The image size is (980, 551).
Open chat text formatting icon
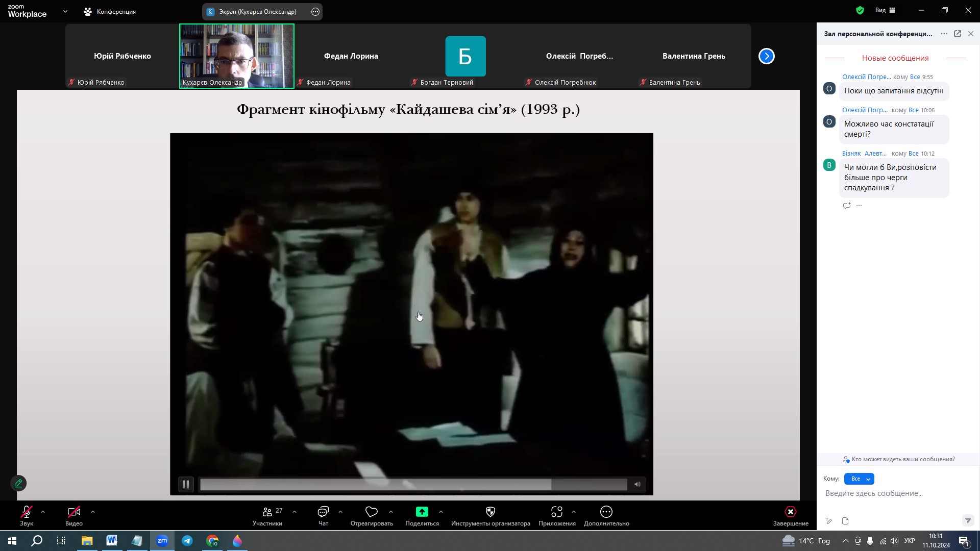click(x=828, y=521)
